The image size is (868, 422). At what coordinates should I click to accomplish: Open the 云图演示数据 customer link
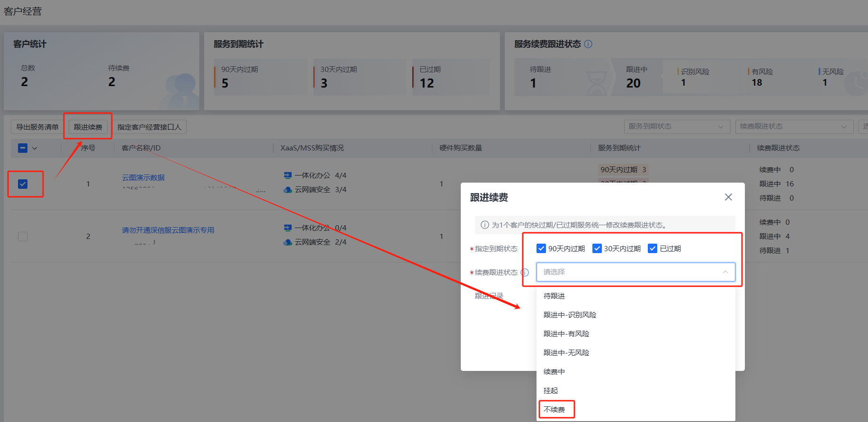point(143,178)
